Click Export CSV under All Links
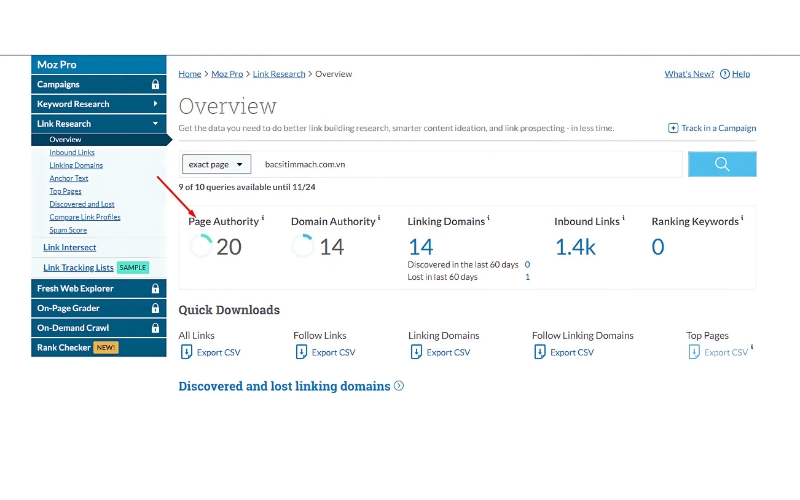The width and height of the screenshot is (800, 500). pos(218,353)
